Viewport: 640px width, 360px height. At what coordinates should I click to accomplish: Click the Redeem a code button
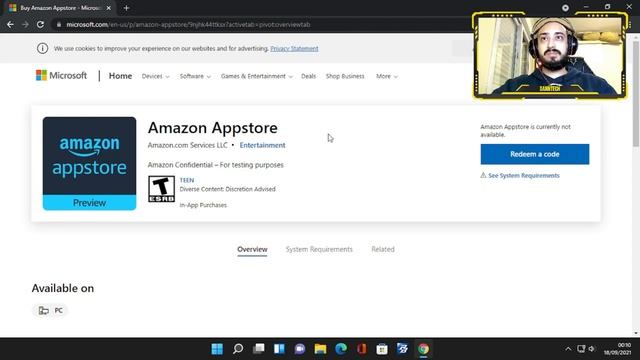535,154
